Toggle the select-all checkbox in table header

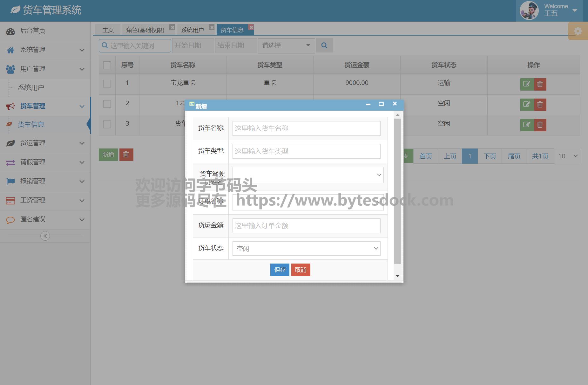pos(107,65)
